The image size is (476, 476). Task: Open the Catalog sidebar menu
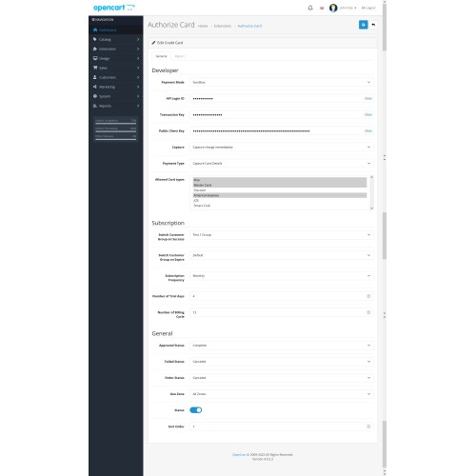(116, 39)
